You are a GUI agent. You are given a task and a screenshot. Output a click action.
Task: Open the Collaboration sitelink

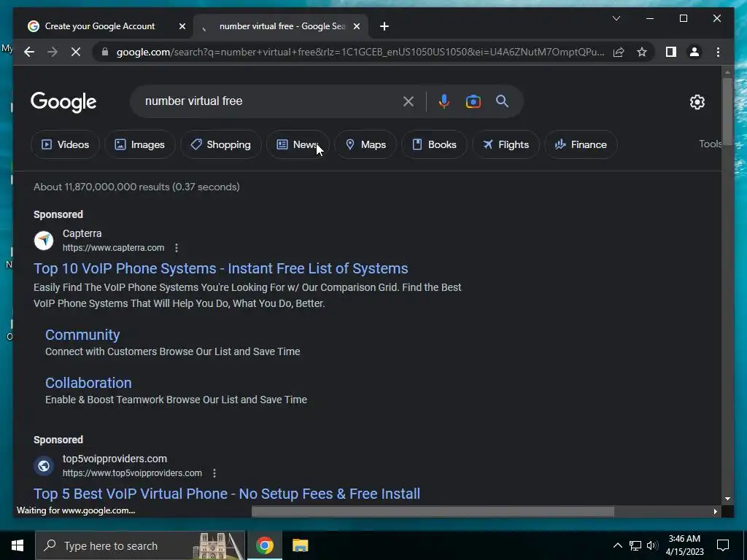(x=88, y=383)
